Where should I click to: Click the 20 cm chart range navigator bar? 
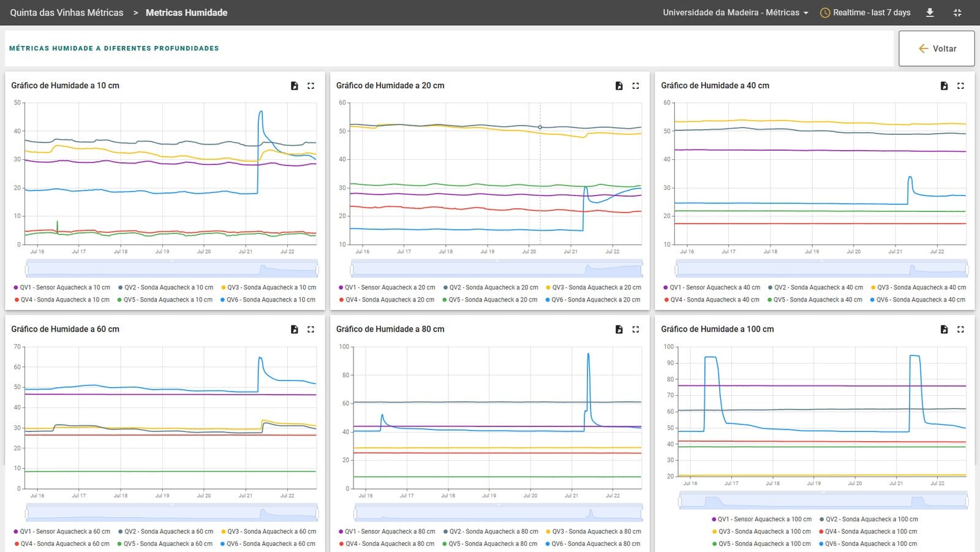point(497,269)
